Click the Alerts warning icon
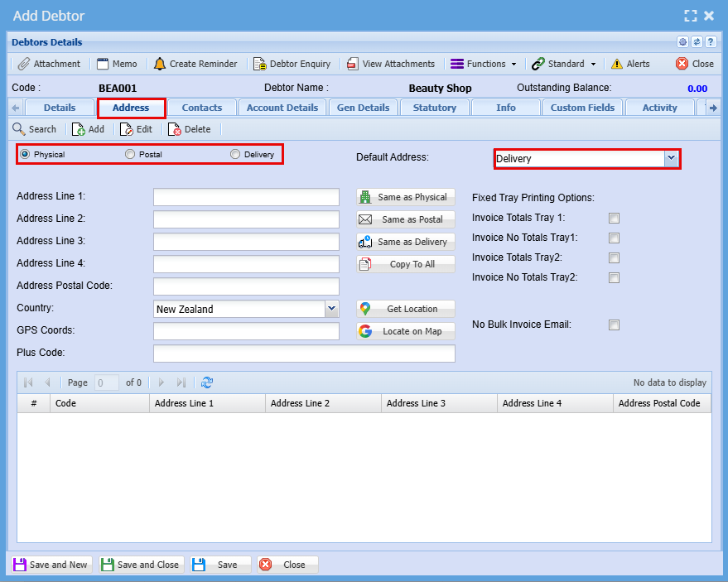This screenshot has height=582, width=728. pyautogui.click(x=617, y=64)
